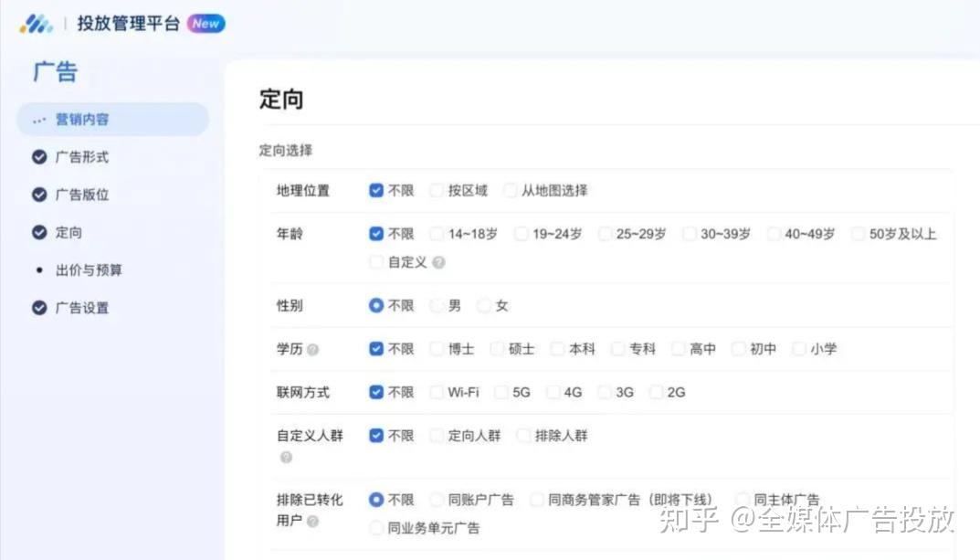Select the 19~24岁 age checkbox

[521, 234]
